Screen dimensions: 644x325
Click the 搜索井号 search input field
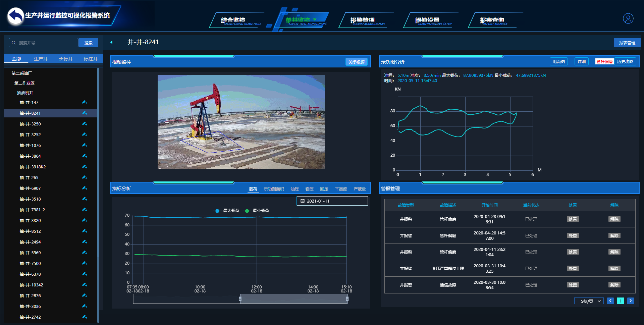(x=44, y=43)
